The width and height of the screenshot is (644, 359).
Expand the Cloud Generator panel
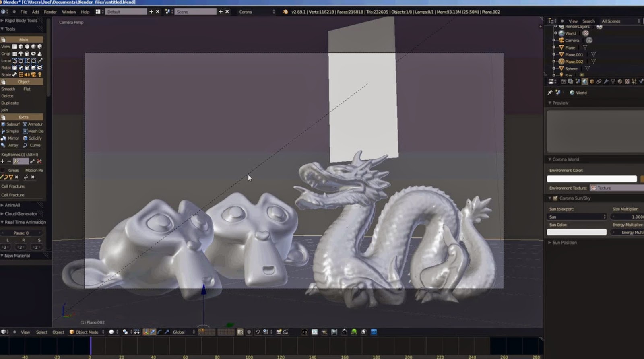pos(21,214)
